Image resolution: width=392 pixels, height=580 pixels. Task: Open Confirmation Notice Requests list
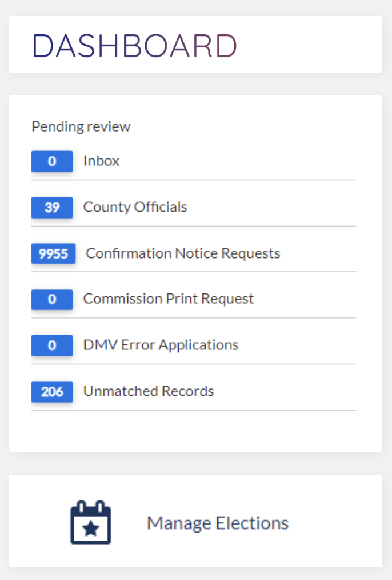click(183, 253)
